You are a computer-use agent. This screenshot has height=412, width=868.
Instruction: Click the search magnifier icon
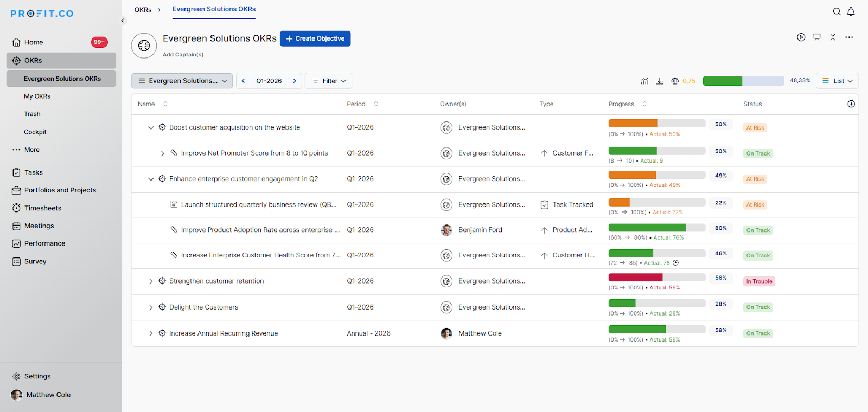[x=837, y=11]
